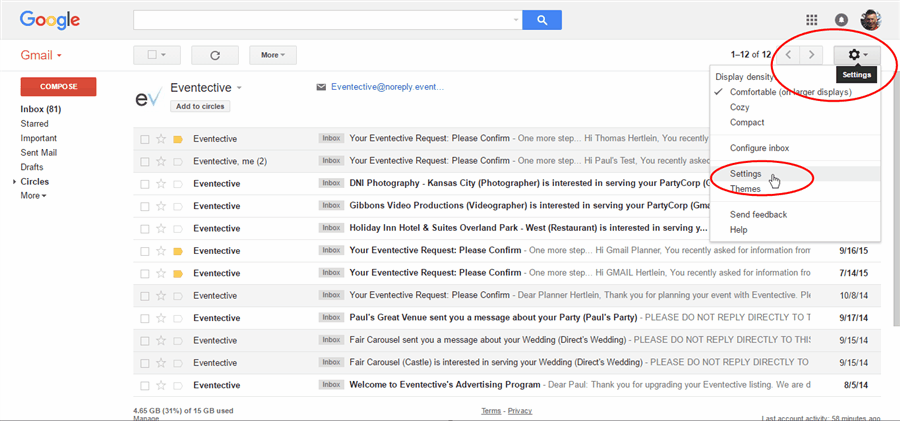The width and height of the screenshot is (900, 421).
Task: Open the Starred folder
Action: point(34,123)
